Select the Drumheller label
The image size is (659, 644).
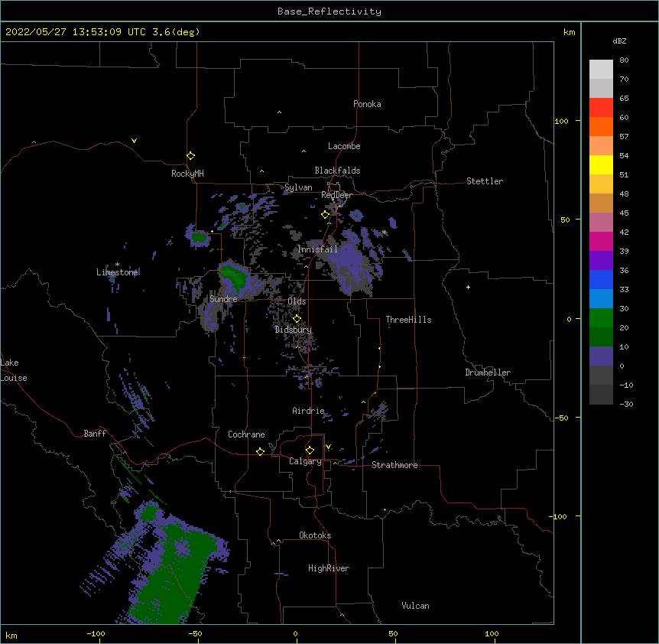point(488,372)
